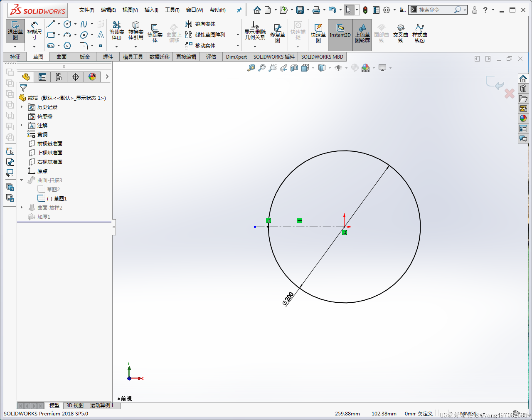The height and width of the screenshot is (420, 532).
Task: Switch to the 3D 视图 bottom tab
Action: click(75, 405)
